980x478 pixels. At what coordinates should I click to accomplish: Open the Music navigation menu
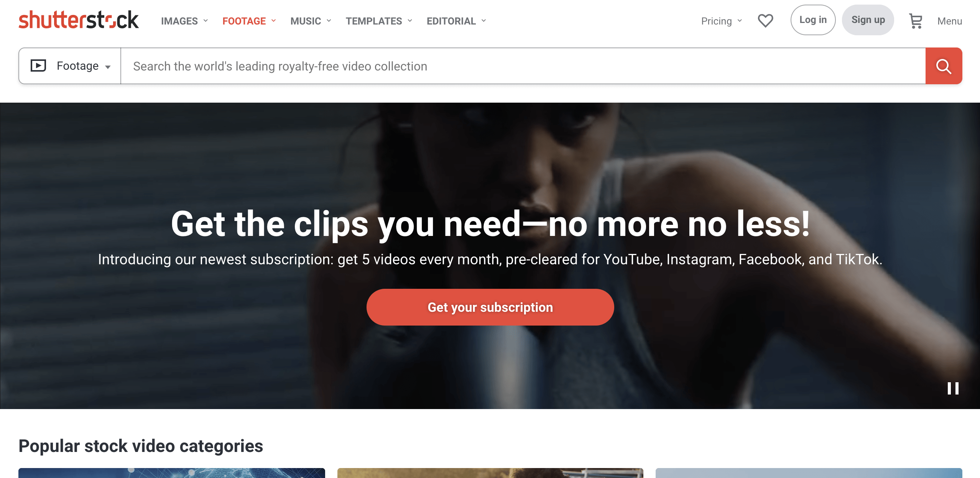pyautogui.click(x=311, y=21)
